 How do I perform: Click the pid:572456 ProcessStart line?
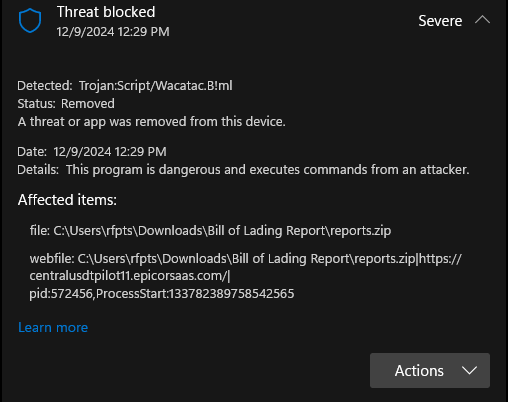pos(162,294)
